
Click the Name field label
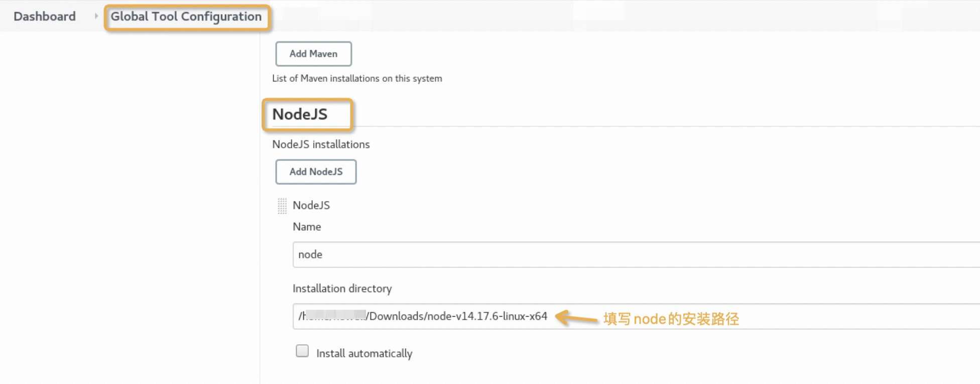[x=307, y=227]
